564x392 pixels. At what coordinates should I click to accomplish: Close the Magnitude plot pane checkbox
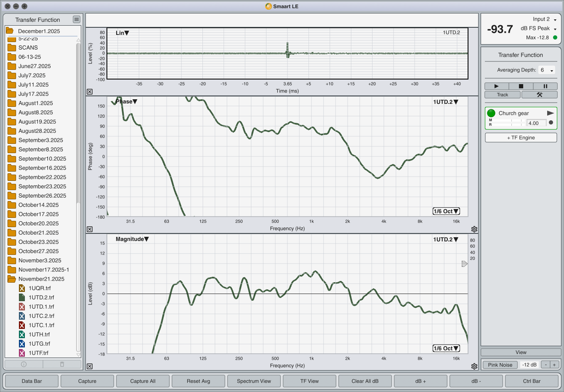pos(90,366)
